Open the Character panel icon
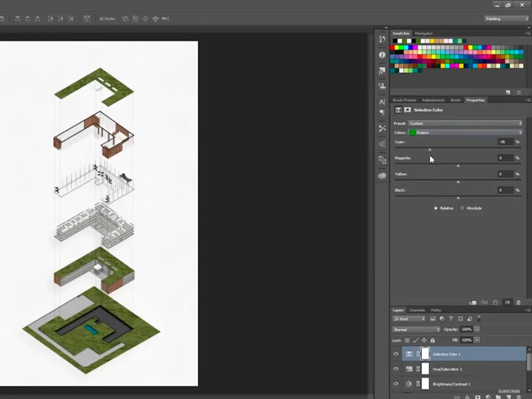 click(x=382, y=102)
